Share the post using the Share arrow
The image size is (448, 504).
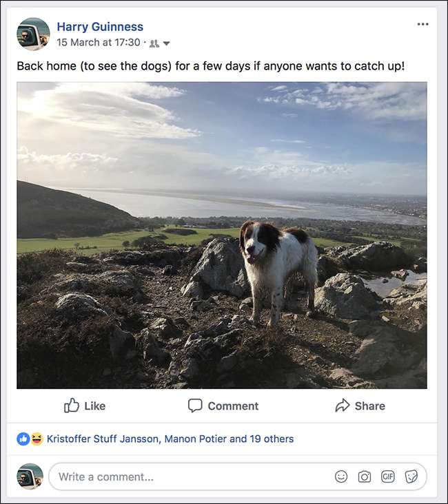(359, 406)
